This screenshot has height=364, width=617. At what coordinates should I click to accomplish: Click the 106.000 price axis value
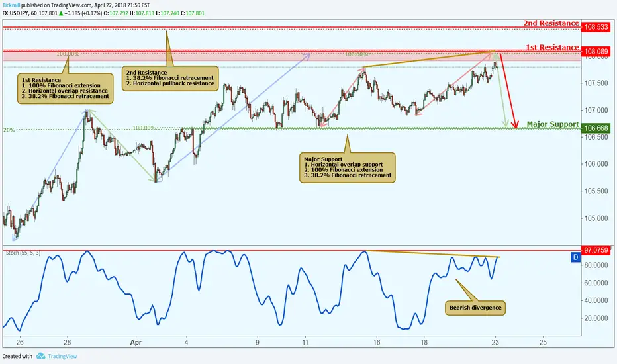click(596, 164)
